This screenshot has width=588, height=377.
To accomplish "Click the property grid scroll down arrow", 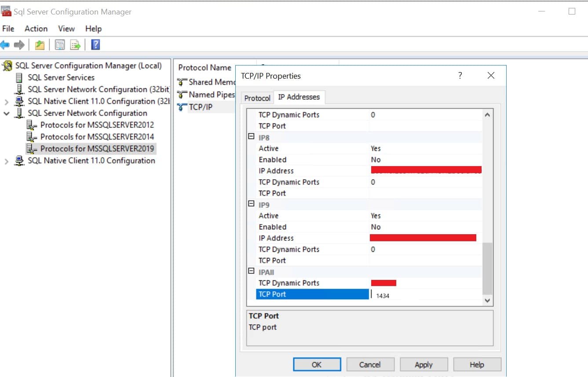I will point(487,300).
